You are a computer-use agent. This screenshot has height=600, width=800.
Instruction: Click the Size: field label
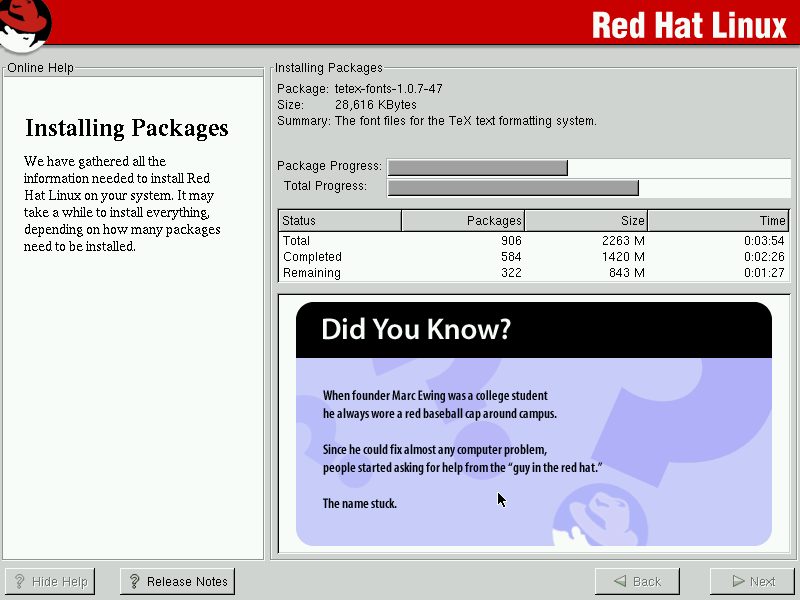point(290,105)
